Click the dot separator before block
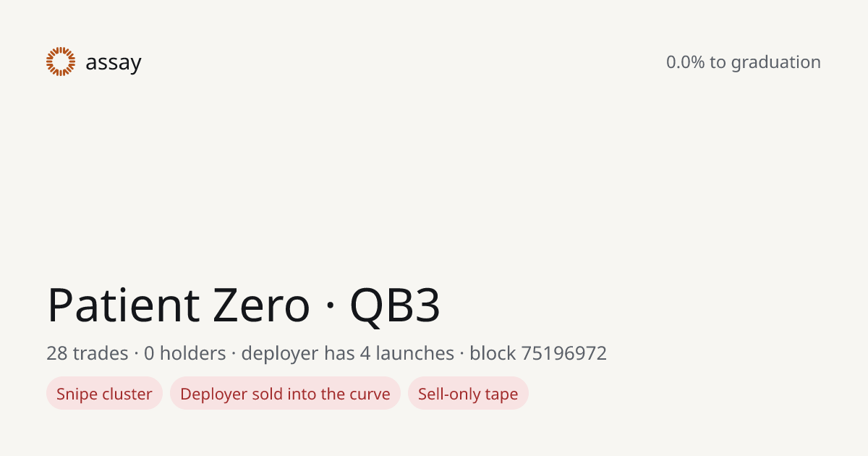This screenshot has height=456, width=868. click(x=461, y=354)
